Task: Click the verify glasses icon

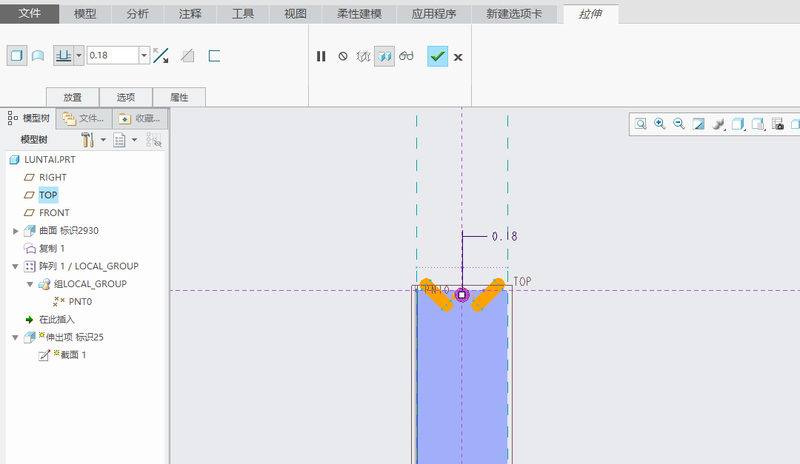Action: [x=406, y=56]
